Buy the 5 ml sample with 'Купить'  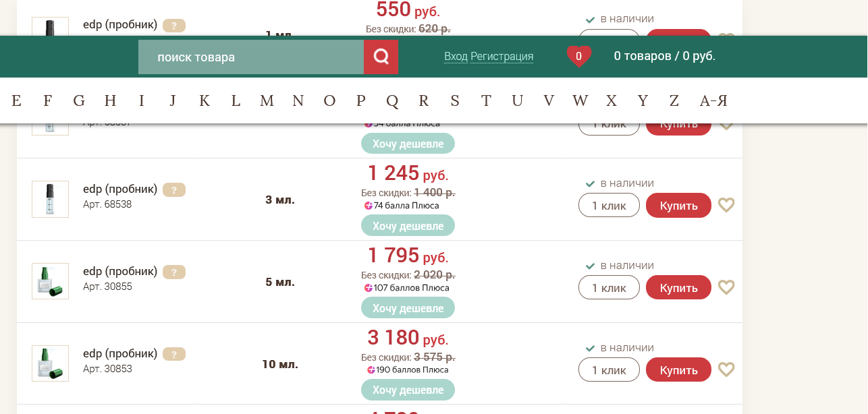pos(678,288)
